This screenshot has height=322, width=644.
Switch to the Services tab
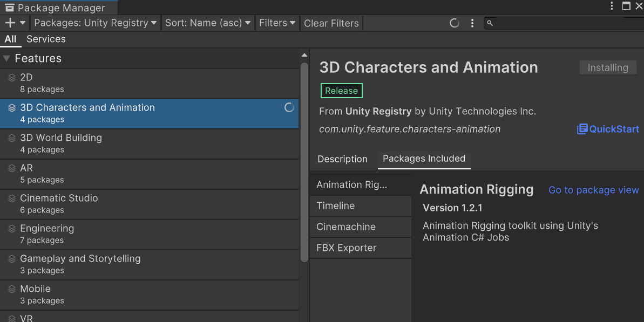tap(46, 39)
